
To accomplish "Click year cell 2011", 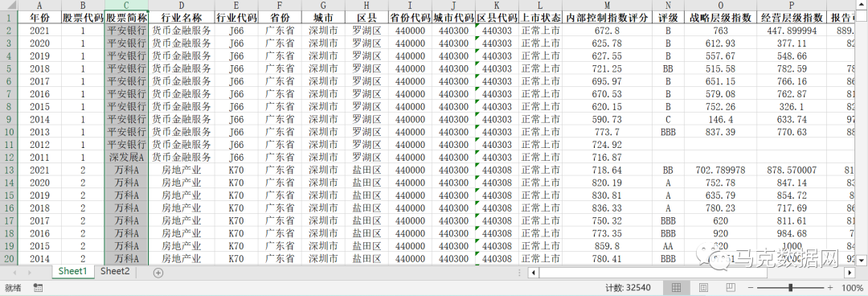I will [39, 158].
